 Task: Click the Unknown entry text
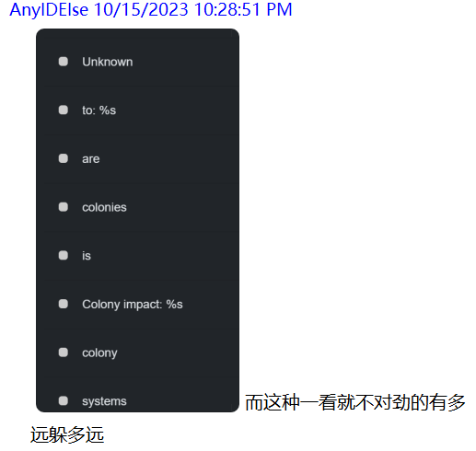click(108, 62)
